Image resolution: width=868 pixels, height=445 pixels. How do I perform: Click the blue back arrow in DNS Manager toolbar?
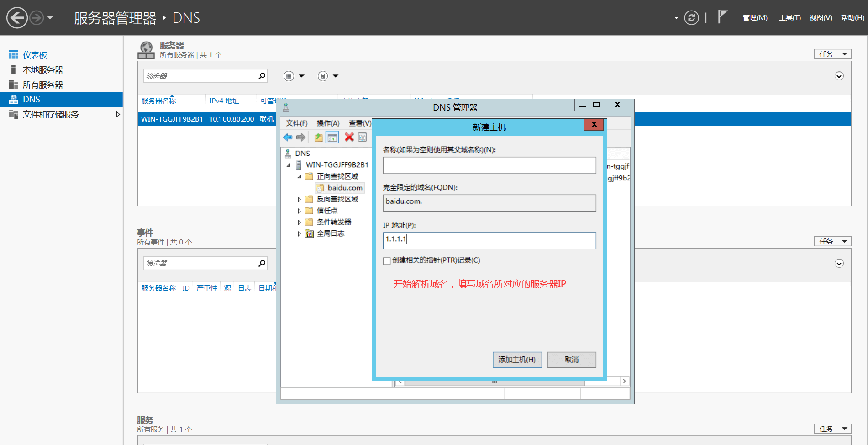[x=288, y=138]
